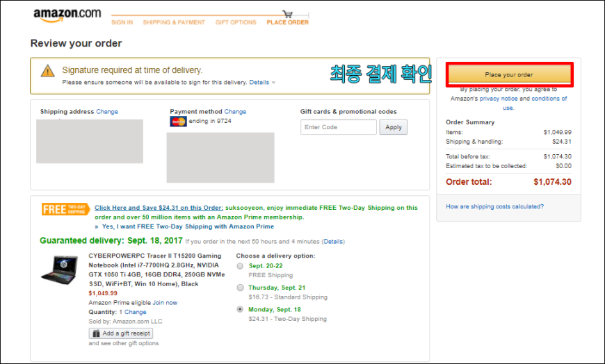Screen dimensions: 605x364
Task: Go to SHIPPING & PAYMENT step
Action: [174, 22]
